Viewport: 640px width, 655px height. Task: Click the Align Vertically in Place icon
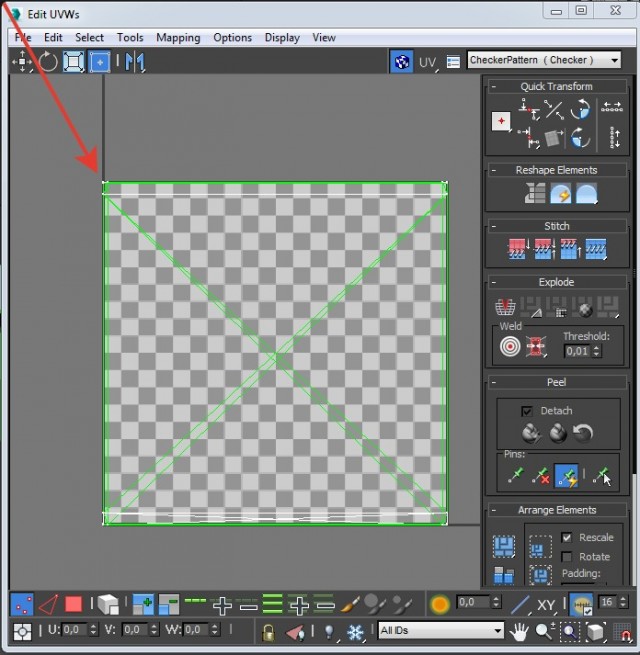pyautogui.click(x=529, y=138)
